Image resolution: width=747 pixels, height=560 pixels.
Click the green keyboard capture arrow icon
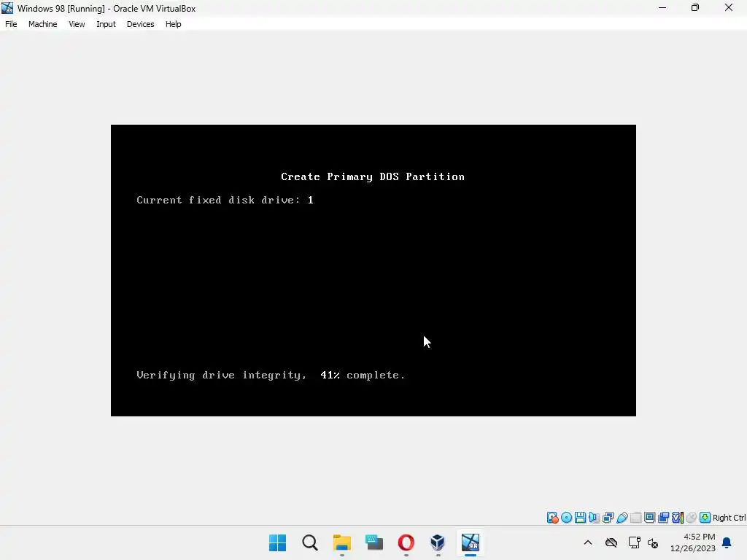[x=705, y=518]
